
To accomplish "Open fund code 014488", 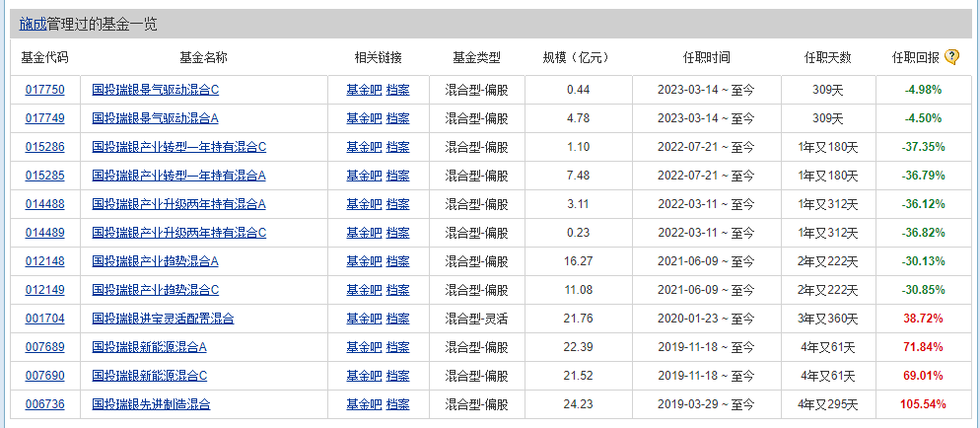I will tap(45, 204).
